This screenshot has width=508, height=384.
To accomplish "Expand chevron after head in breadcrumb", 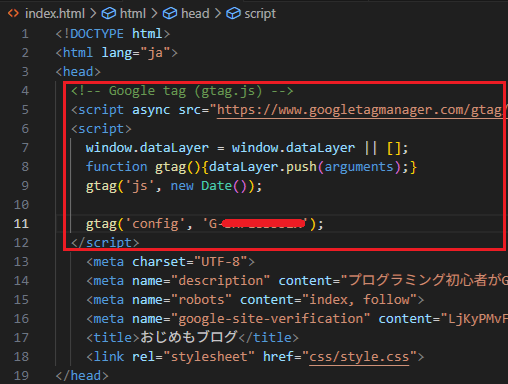I will [x=218, y=14].
